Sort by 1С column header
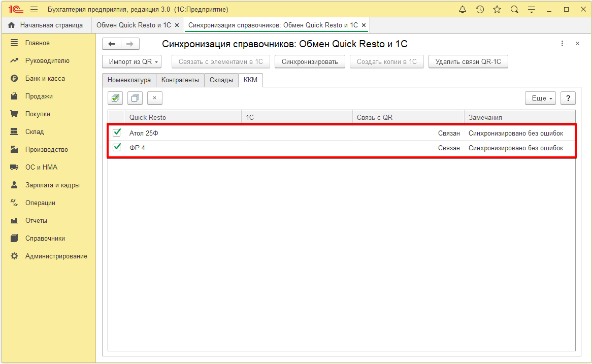The image size is (592, 364). tap(297, 117)
